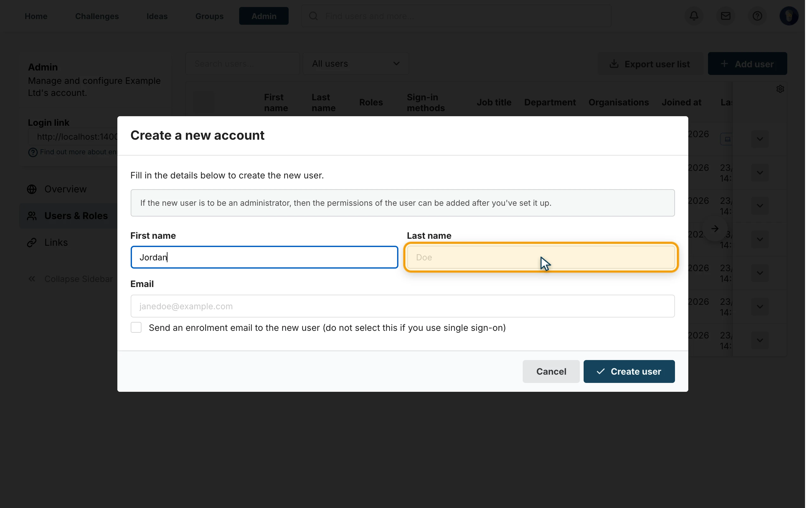812x508 pixels.
Task: Expand the third user row chevron
Action: click(x=760, y=206)
